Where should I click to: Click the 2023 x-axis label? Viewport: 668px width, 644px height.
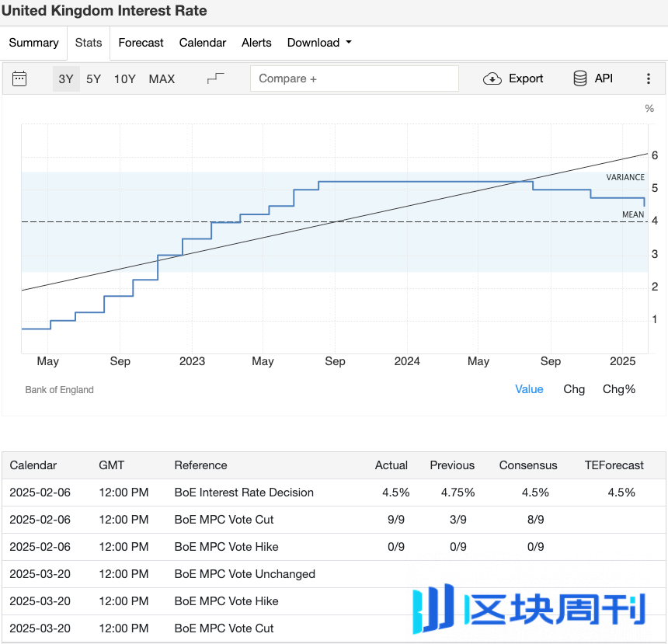[192, 361]
